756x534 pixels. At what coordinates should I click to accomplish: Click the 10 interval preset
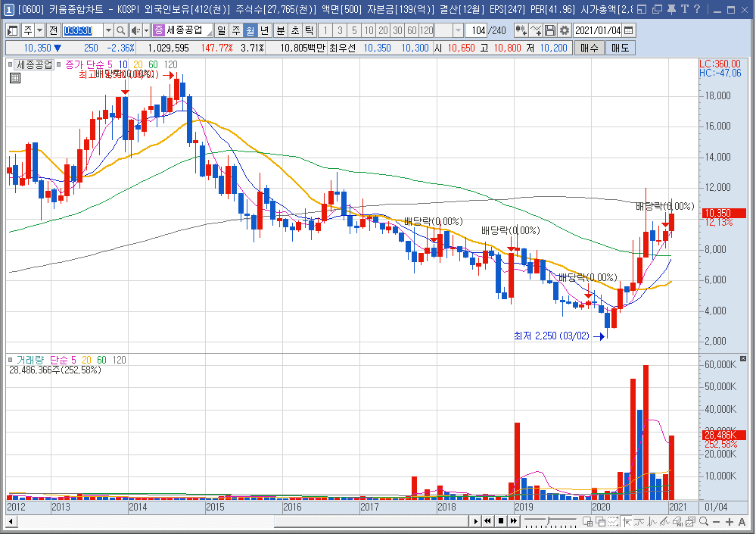point(369,31)
